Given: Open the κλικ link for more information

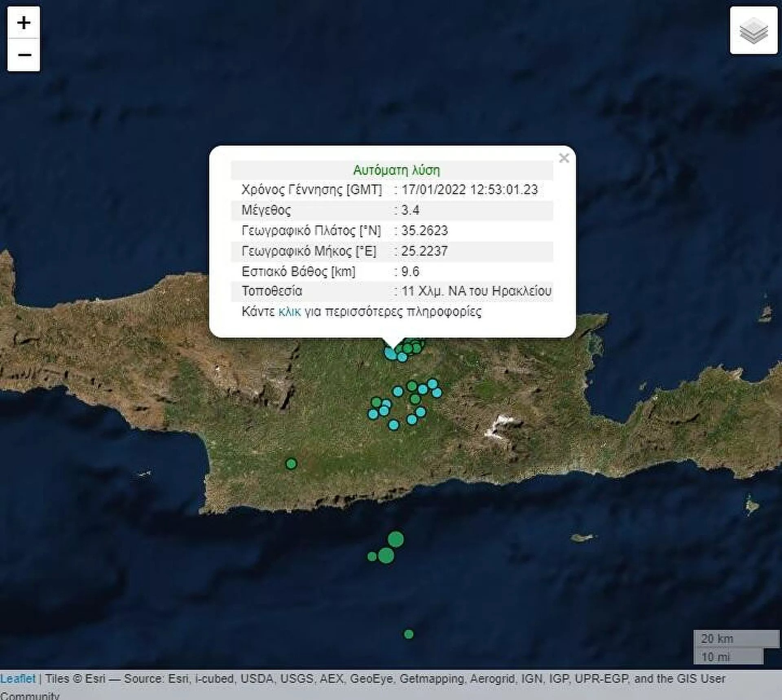Looking at the screenshot, I should click(289, 312).
